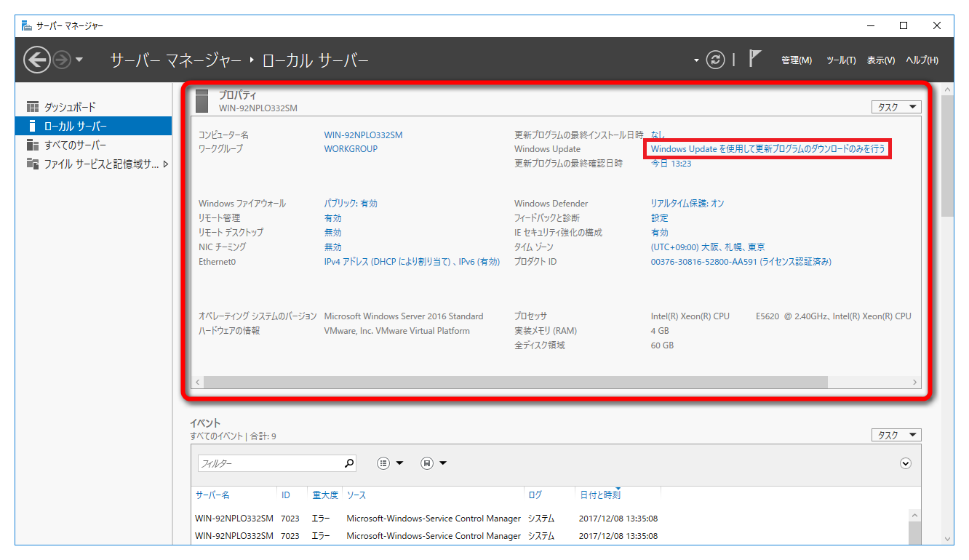Screen dimensions: 969x560
Task: Click the properties scrollbar left arrow
Action: tap(197, 382)
